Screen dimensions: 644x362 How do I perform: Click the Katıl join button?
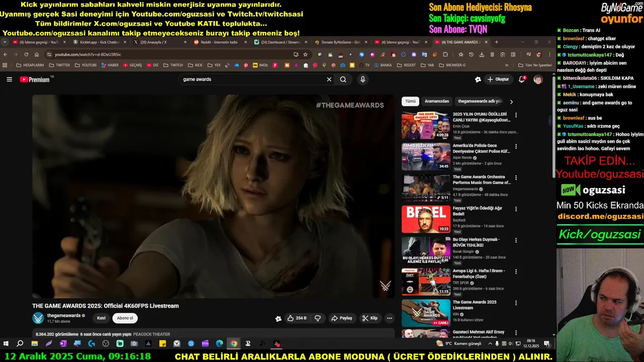coord(101,318)
